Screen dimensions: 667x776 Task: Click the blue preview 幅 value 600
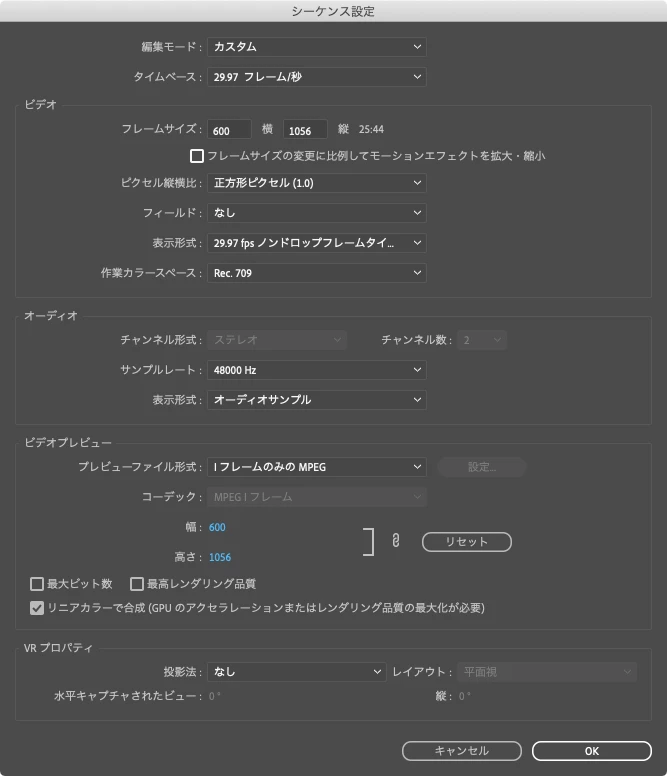[x=217, y=528]
